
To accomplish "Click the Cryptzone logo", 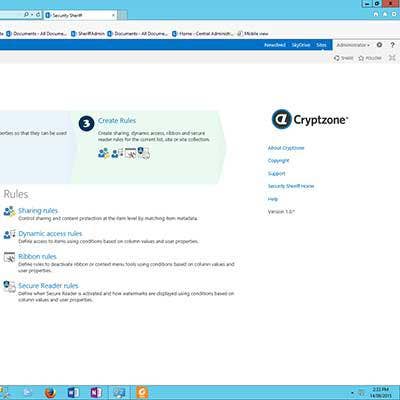I will pos(310,119).
